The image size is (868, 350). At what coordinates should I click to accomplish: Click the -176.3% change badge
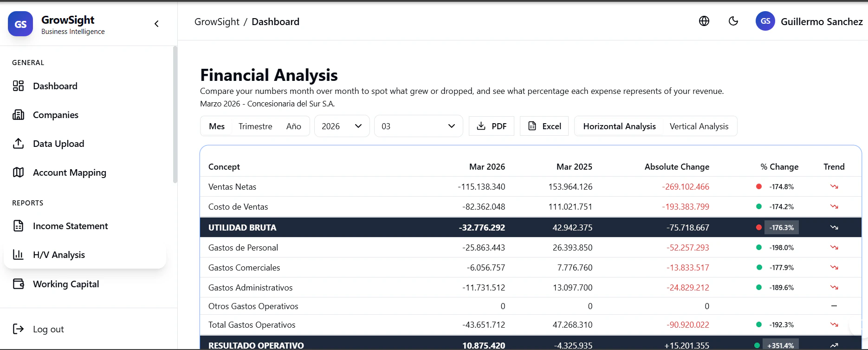[782, 227]
